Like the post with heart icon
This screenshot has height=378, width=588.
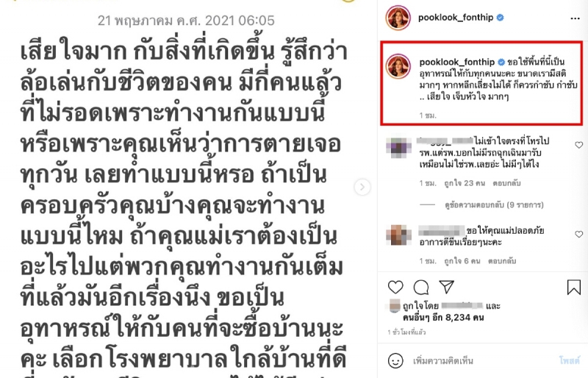(395, 288)
